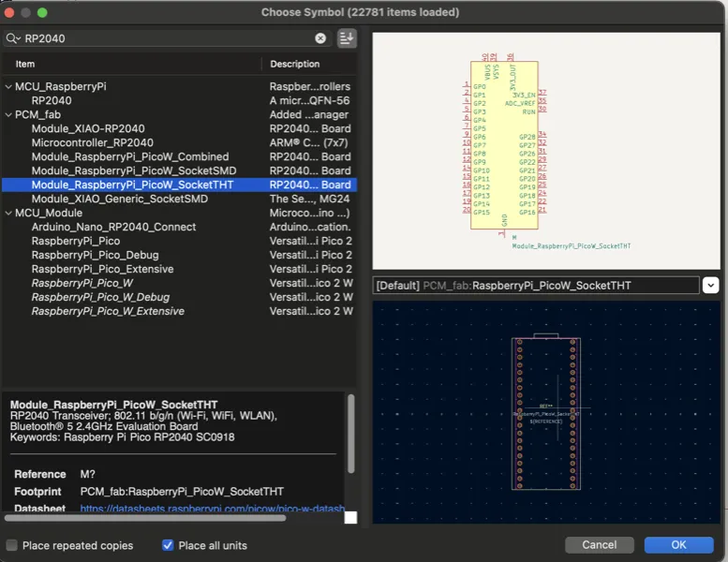The height and width of the screenshot is (562, 728).
Task: Enable Place repeated copies checkbox
Action: (12, 545)
